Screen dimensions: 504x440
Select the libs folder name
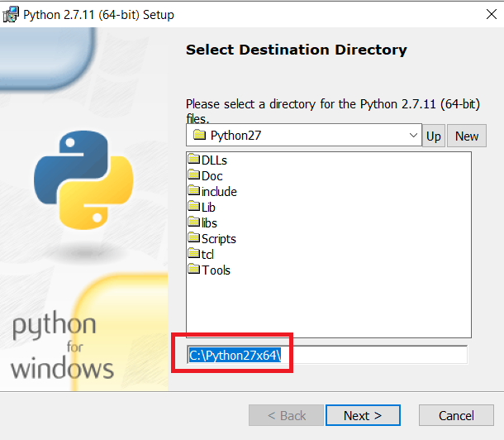(x=209, y=223)
